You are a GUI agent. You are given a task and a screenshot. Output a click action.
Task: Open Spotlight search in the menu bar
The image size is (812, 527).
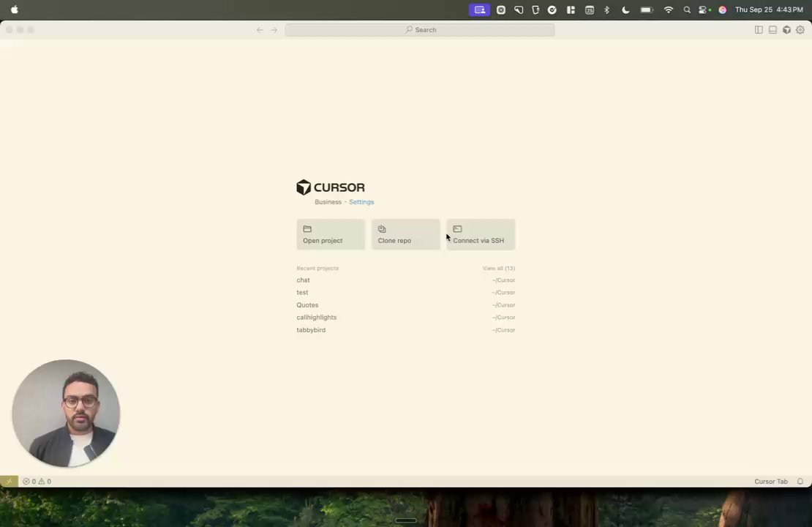(687, 10)
